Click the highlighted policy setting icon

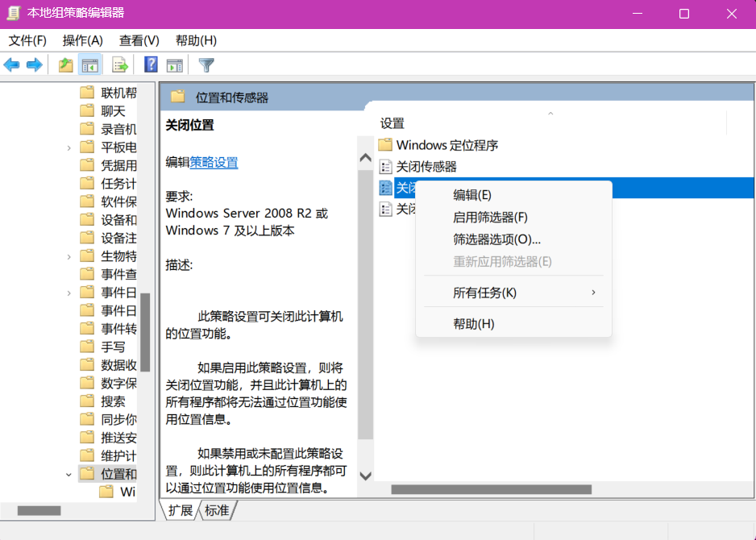click(385, 188)
